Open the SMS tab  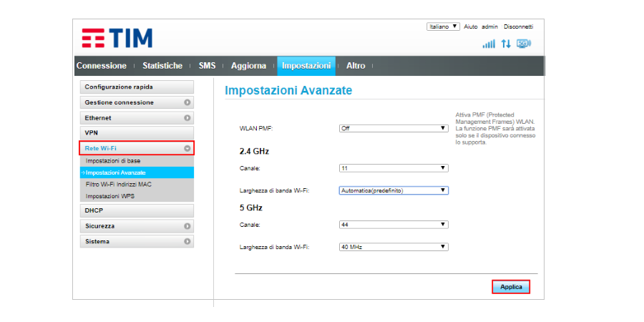[207, 66]
